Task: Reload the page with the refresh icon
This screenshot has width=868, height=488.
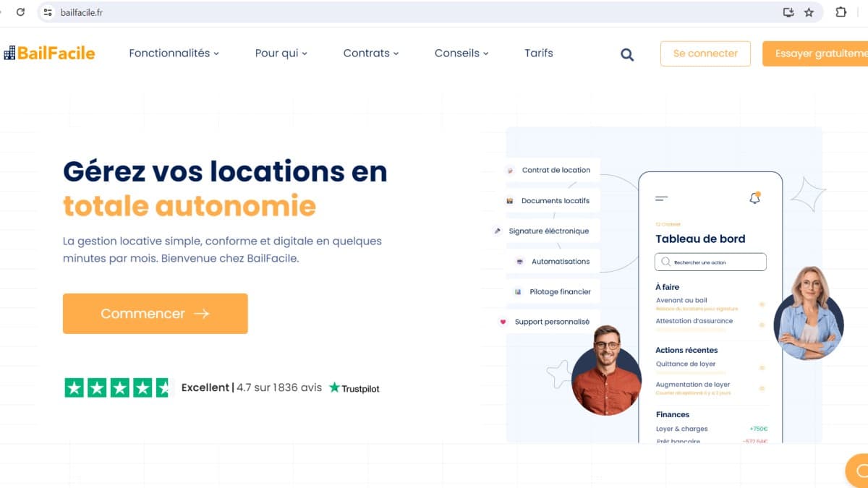Action: [x=20, y=12]
